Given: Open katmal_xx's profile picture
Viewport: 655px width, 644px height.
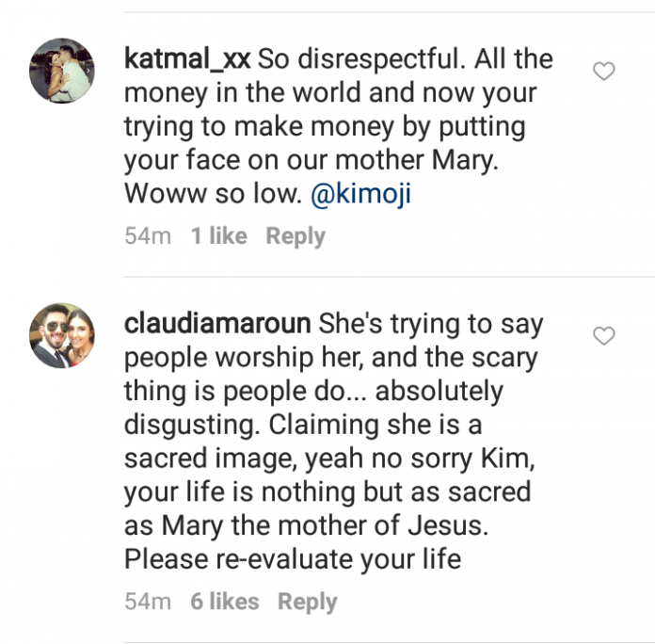Looking at the screenshot, I should 61,71.
